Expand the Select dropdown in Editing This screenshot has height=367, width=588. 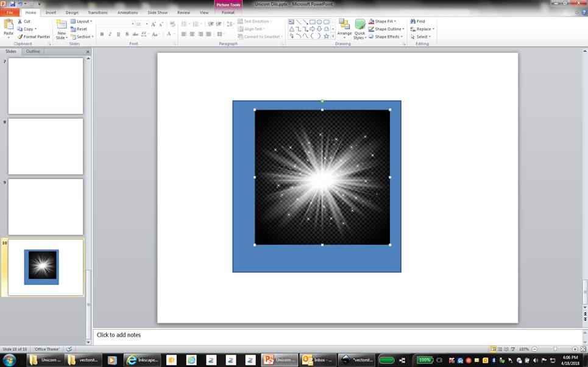[x=422, y=37]
